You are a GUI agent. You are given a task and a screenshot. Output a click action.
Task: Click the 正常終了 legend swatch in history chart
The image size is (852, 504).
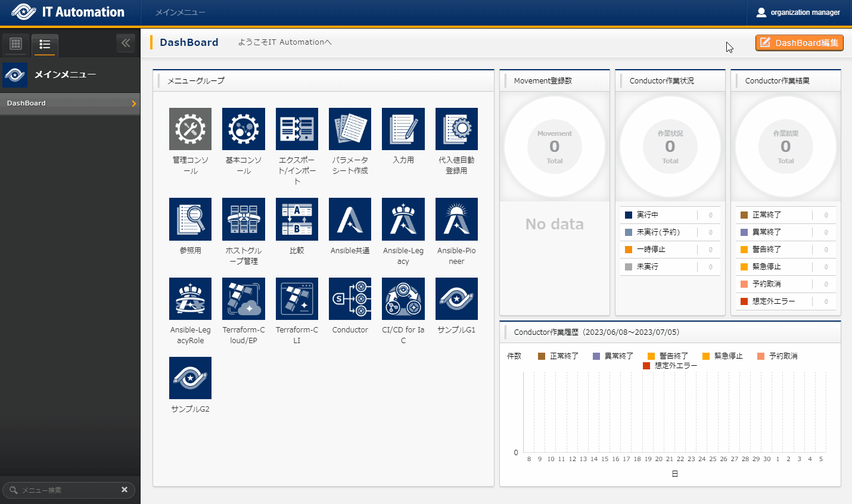542,356
